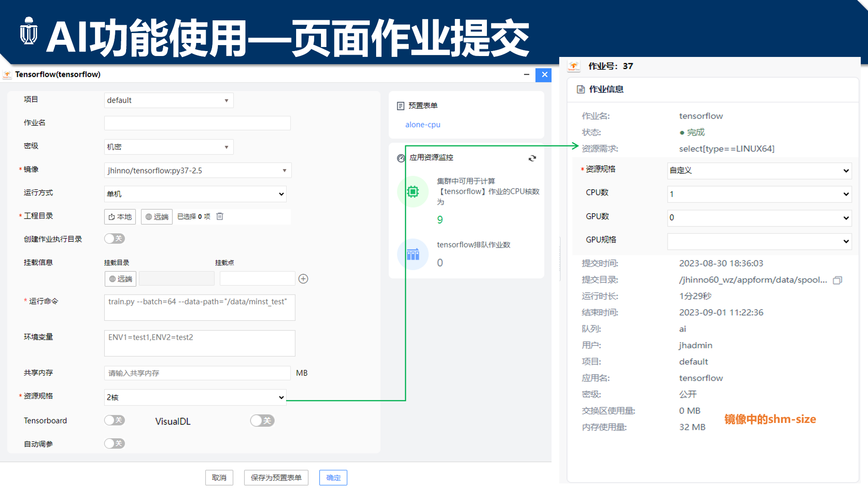Open the 密级 机密 dropdown
This screenshot has height=488, width=868.
pos(169,147)
